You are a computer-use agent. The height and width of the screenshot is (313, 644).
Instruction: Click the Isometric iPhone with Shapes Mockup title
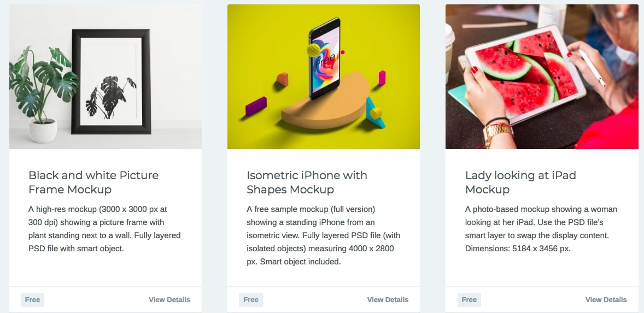click(307, 182)
